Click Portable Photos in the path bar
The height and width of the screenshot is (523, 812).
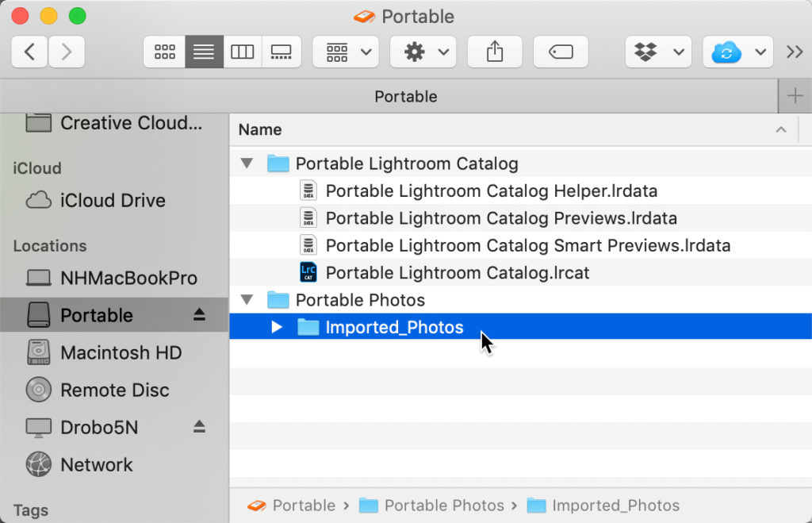(432, 505)
